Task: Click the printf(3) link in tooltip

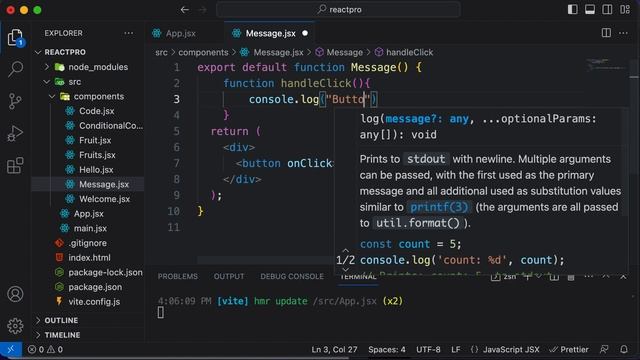Action: coord(439,207)
